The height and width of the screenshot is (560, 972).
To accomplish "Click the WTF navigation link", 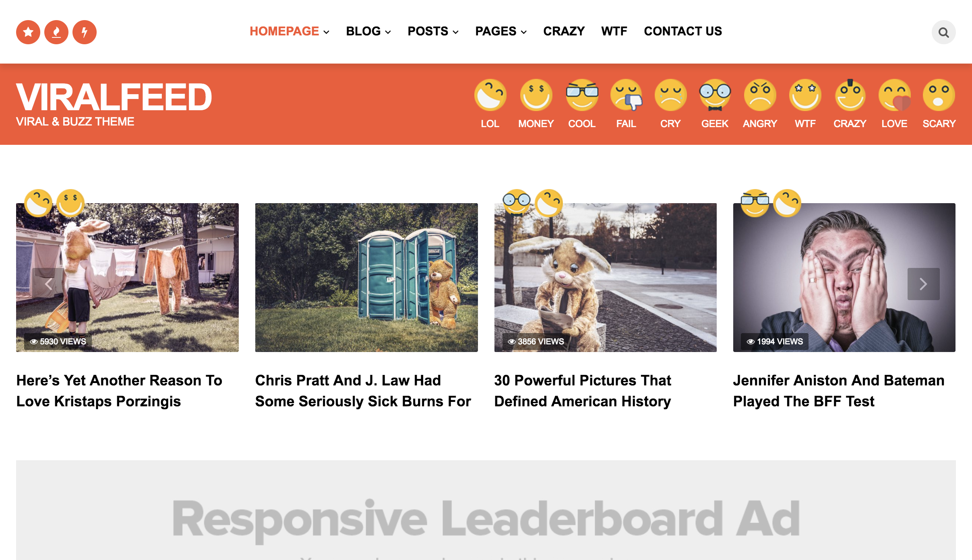I will [x=614, y=31].
